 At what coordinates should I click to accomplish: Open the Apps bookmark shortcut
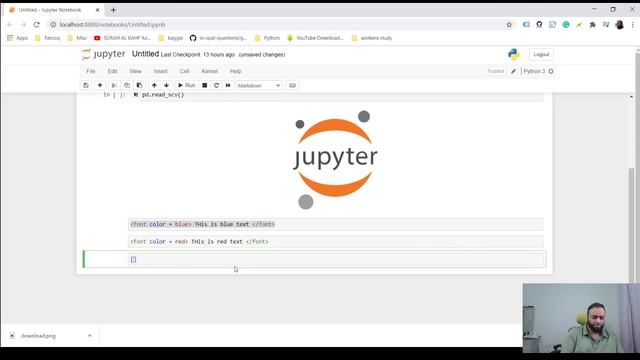(18, 38)
